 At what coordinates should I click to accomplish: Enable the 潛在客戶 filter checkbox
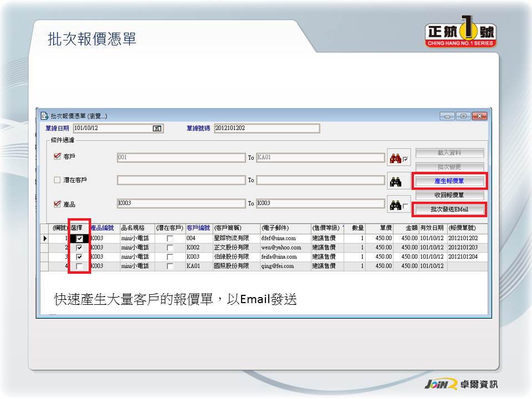tap(57, 180)
